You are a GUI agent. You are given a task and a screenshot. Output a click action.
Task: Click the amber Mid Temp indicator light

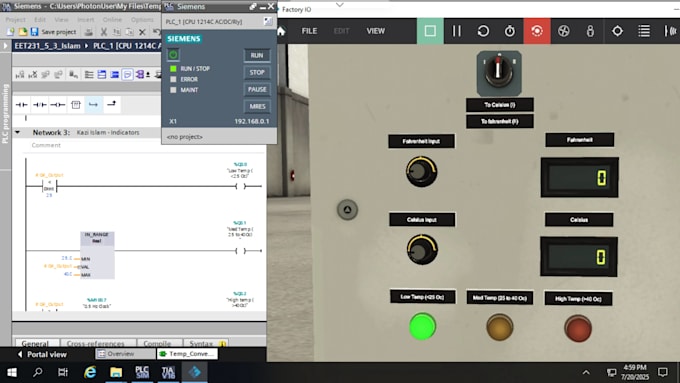tap(500, 327)
